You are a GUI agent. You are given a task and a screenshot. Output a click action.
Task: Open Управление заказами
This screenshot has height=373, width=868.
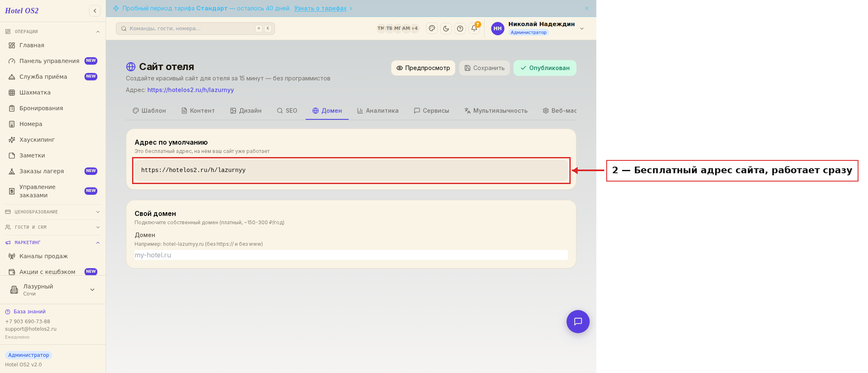click(x=53, y=191)
